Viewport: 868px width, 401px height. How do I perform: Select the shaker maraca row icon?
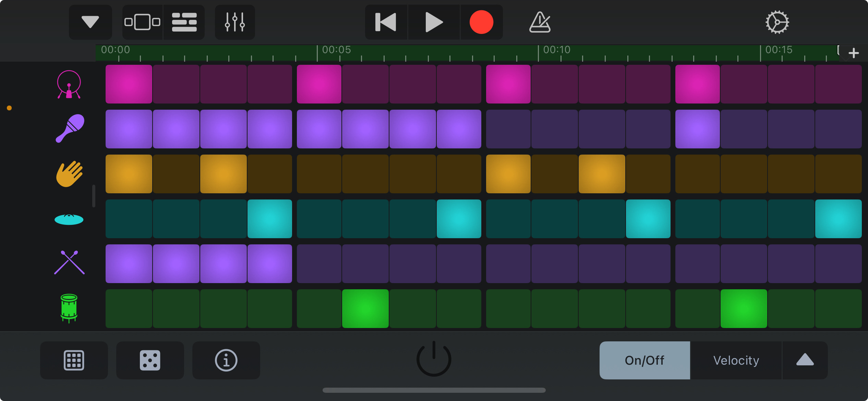coord(70,129)
